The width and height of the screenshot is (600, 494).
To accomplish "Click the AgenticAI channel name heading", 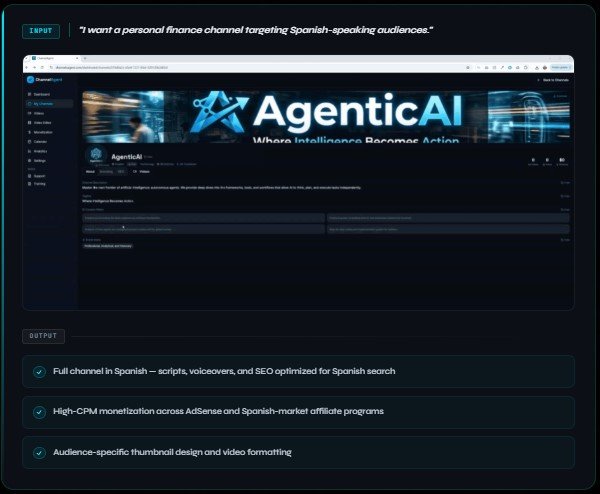I will (x=127, y=157).
